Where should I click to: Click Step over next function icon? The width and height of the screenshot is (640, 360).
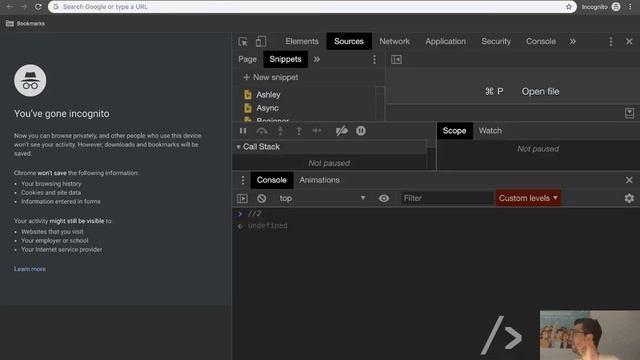262,131
